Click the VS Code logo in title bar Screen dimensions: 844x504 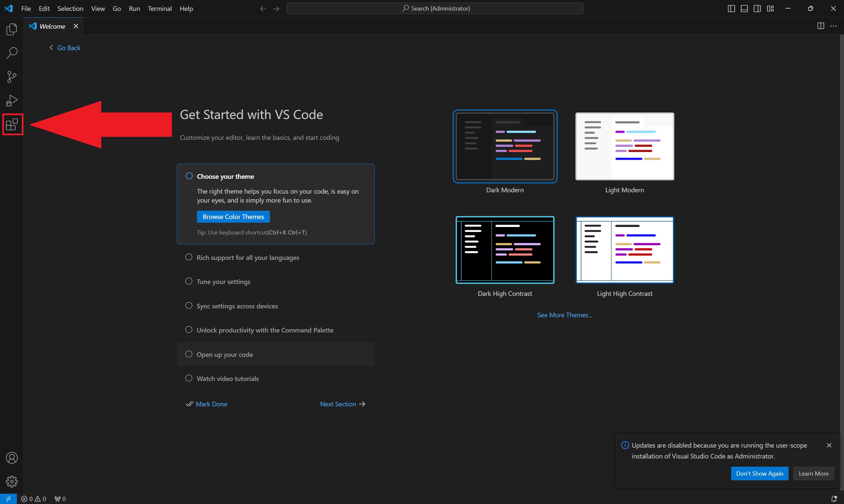tap(9, 9)
